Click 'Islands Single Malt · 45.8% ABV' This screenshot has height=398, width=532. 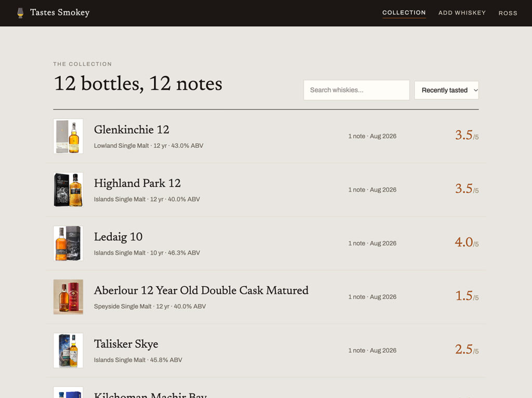pos(138,360)
